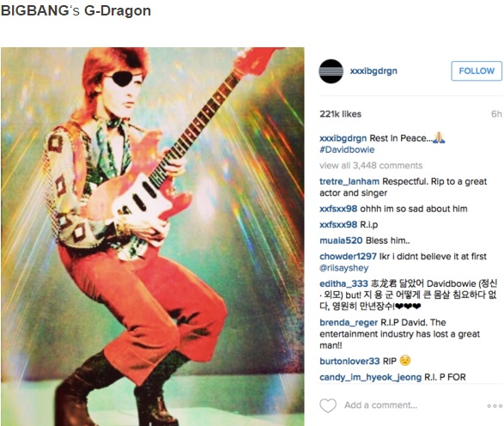Click the xxxibgdrgn profile avatar

pyautogui.click(x=331, y=71)
